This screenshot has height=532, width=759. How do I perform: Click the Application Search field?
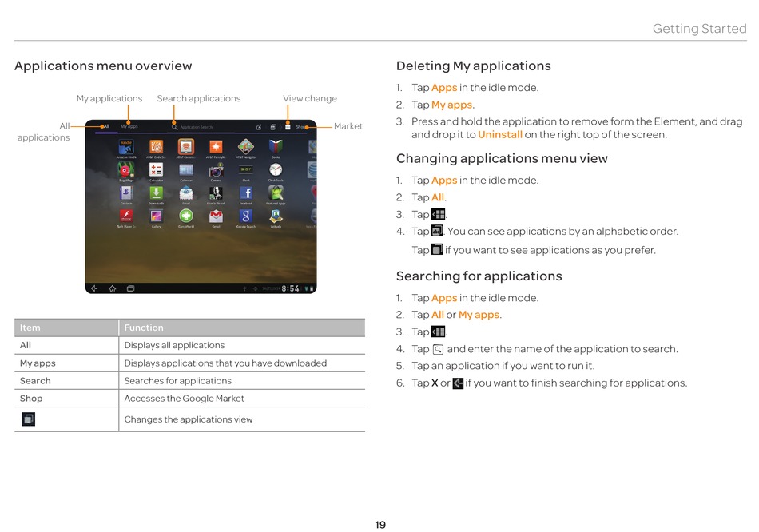point(196,127)
